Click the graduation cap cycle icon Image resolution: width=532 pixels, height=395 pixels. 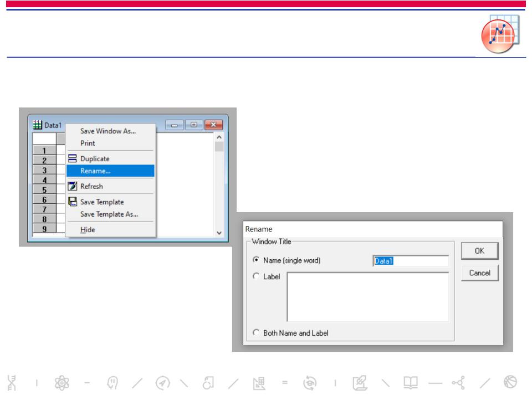point(309,383)
